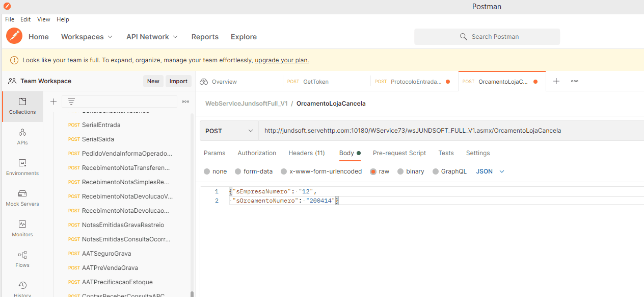Open the Environments sidebar panel
The height and width of the screenshot is (297, 644).
point(22,167)
